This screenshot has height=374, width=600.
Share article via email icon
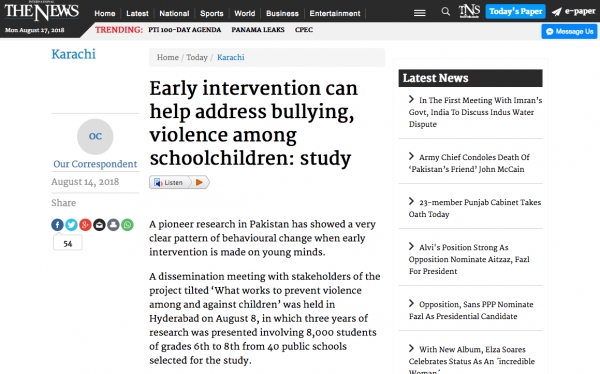99,225
